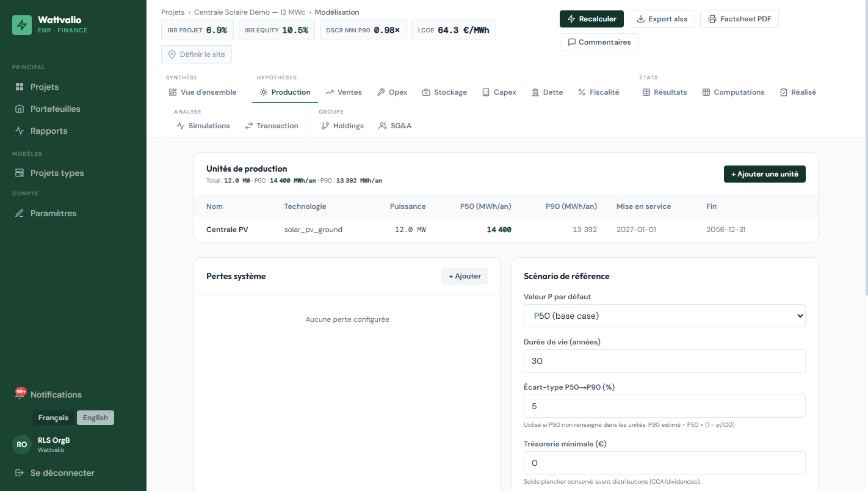Click the Se déconnecter logout icon
The image size is (868, 491).
coord(20,473)
